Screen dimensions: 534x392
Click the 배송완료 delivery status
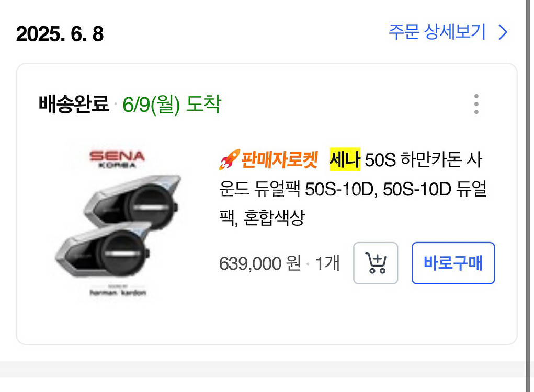point(73,104)
